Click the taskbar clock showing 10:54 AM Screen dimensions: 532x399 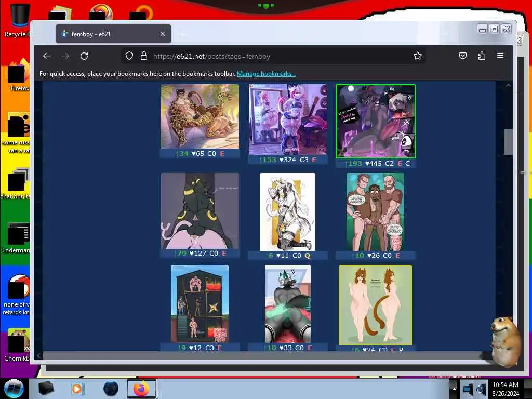pos(505,389)
